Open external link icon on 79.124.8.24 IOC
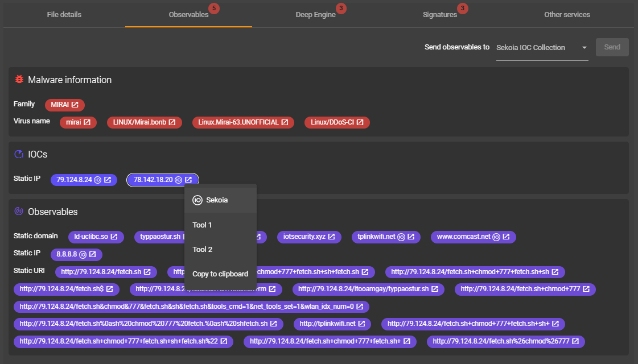This screenshot has height=364, width=638. (x=108, y=180)
